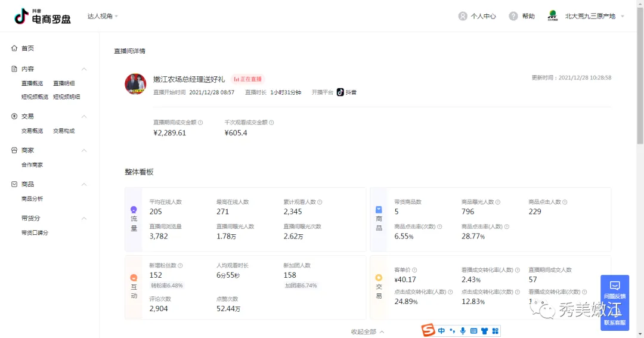Viewport: 644px width, 338px height.
Task: Open 商品分析 page
Action: (x=32, y=199)
